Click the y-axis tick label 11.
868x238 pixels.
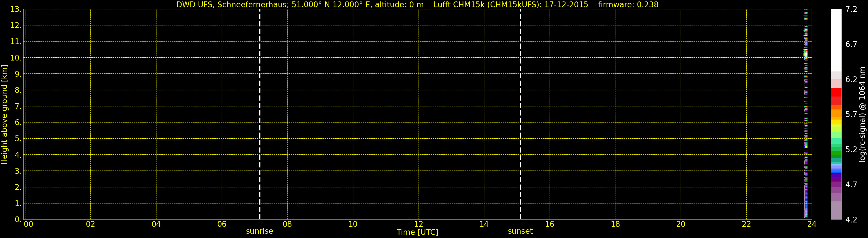[x=16, y=41]
